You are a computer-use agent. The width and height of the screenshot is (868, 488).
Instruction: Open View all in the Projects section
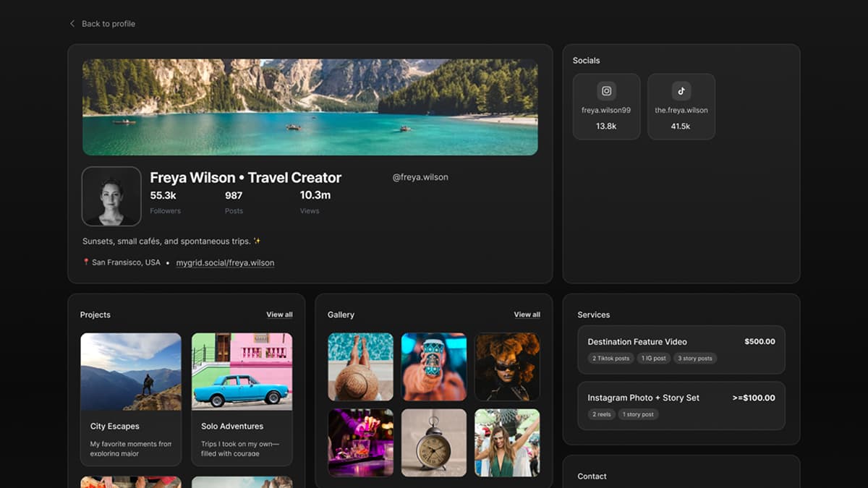pos(279,314)
